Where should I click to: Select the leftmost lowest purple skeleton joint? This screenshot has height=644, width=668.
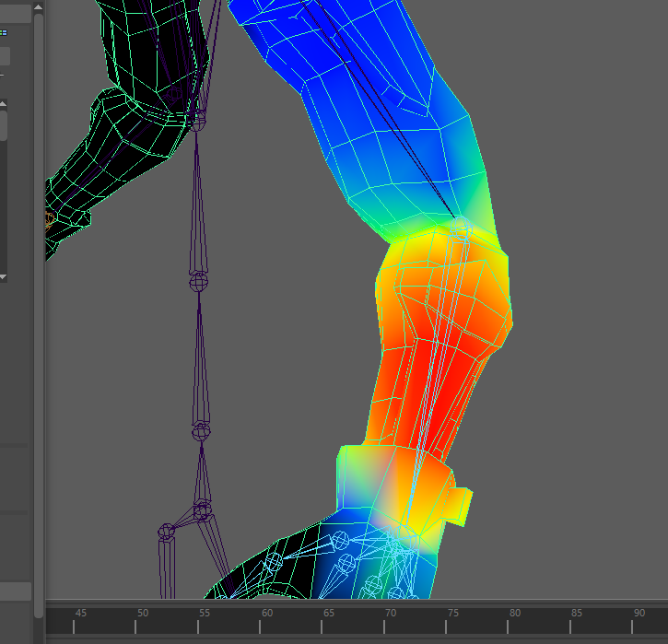(167, 531)
